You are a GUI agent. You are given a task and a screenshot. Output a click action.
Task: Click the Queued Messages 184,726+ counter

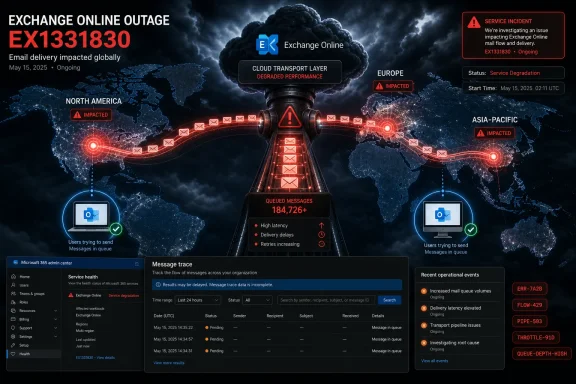coord(289,207)
